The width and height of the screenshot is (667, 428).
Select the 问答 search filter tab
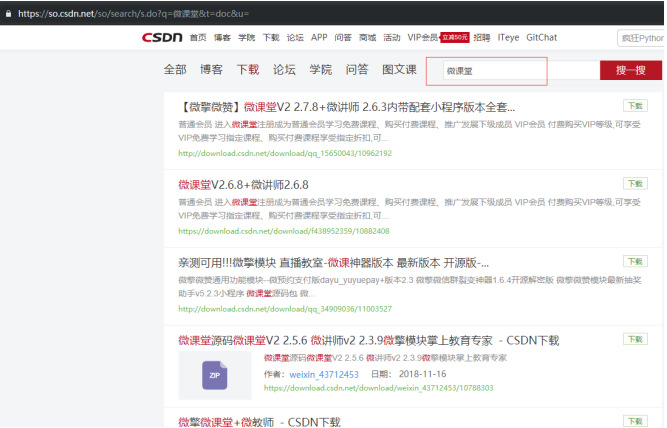357,69
